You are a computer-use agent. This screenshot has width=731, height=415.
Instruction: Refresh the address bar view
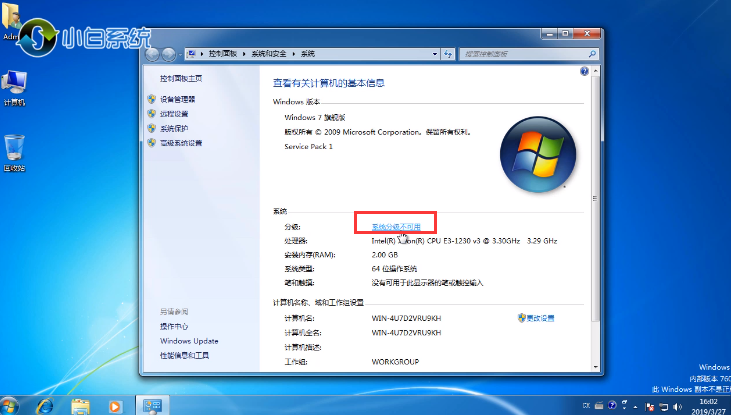[448, 54]
